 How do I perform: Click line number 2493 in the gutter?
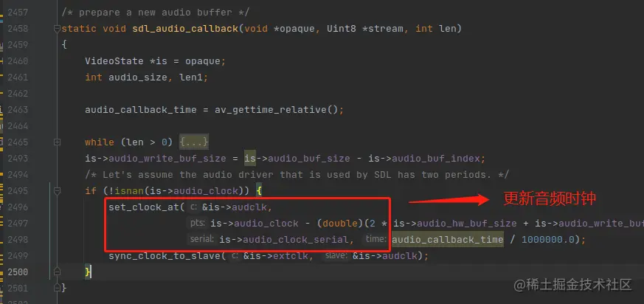point(18,158)
